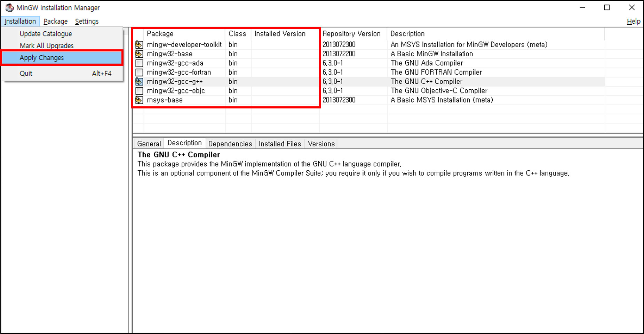
Task: Check the mingw32-gcc-ada package box
Action: [x=139, y=63]
